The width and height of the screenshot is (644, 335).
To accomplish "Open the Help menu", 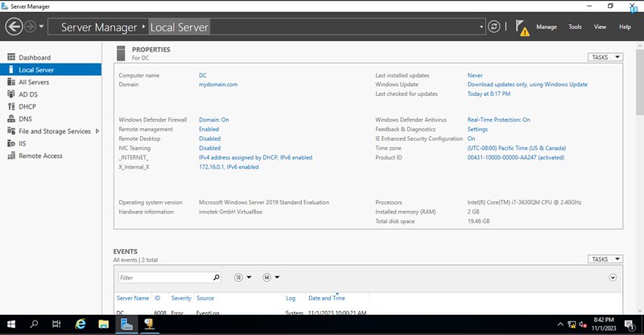I will coord(625,27).
